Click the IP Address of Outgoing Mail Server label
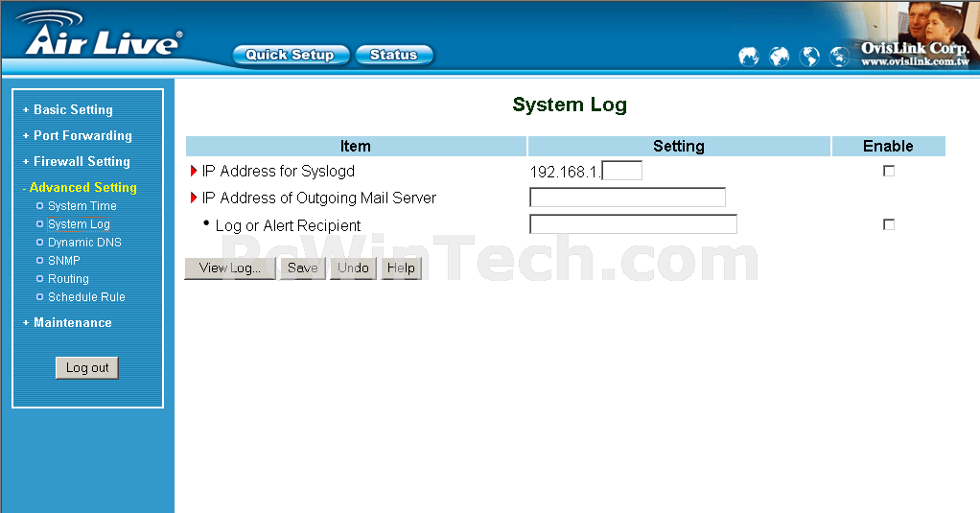Image resolution: width=980 pixels, height=513 pixels. click(x=318, y=198)
